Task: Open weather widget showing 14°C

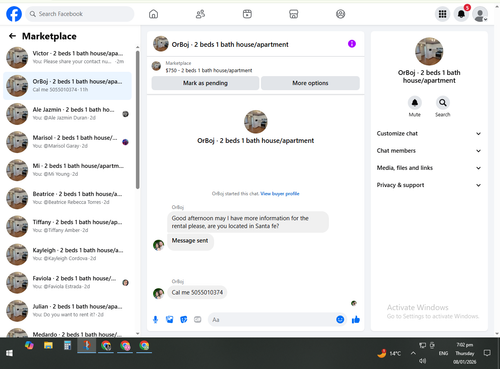Action: click(389, 353)
